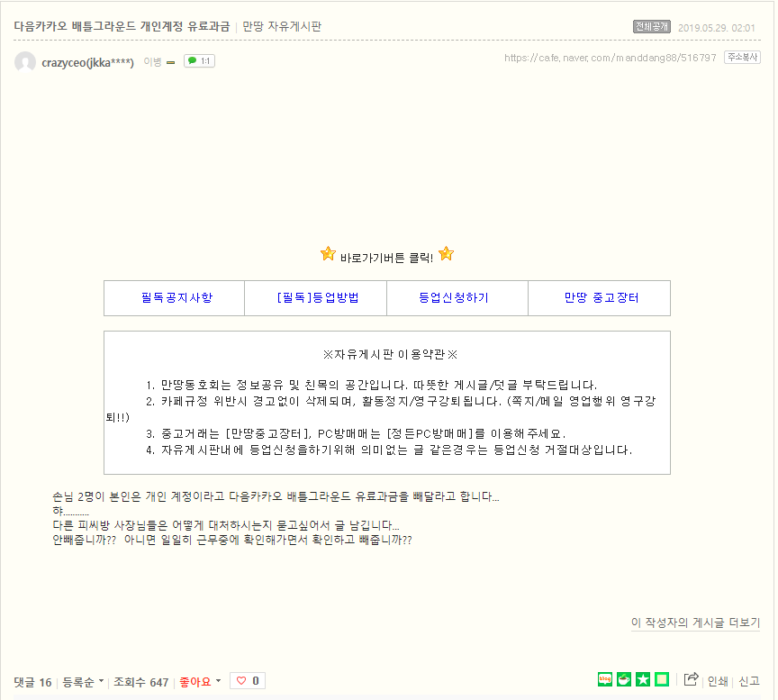Expand the 좋아요 dropdown arrow
778x700 pixels.
pos(218,681)
